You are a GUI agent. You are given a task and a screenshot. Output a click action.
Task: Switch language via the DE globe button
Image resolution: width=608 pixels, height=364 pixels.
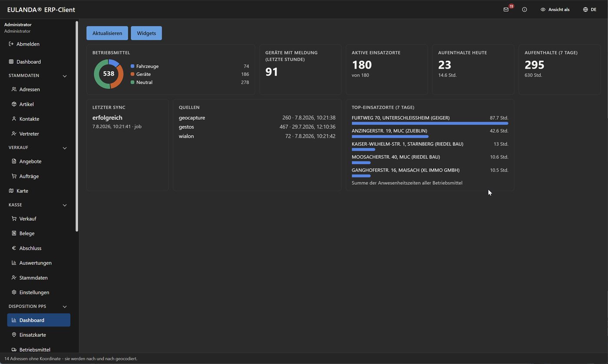590,10
